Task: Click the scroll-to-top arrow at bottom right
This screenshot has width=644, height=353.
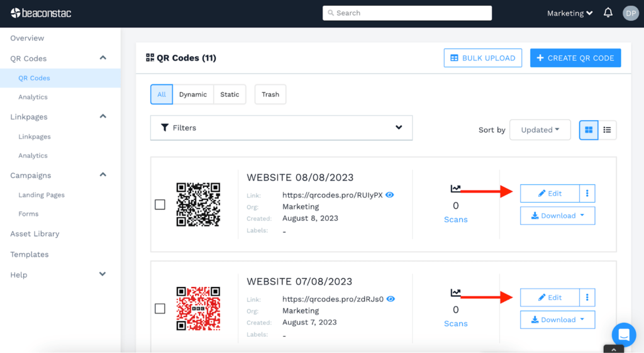Action: click(x=614, y=349)
